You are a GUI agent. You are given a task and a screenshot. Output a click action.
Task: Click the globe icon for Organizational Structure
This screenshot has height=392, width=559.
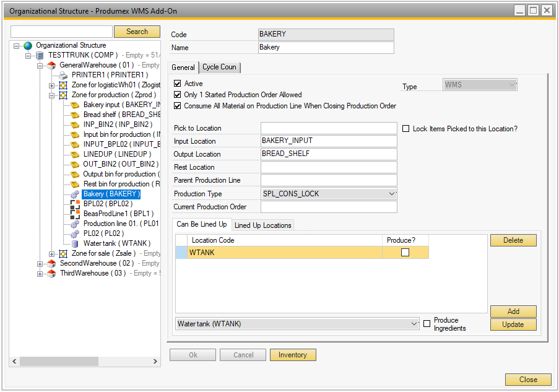28,45
